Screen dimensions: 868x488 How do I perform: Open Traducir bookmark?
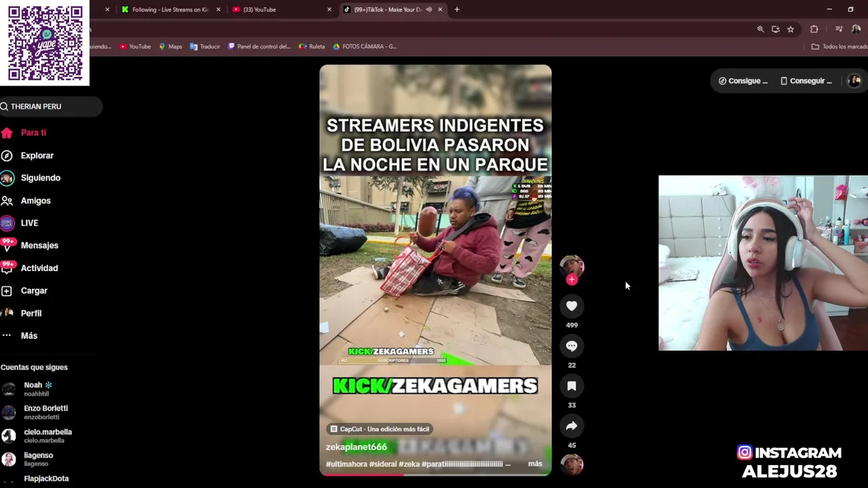(x=205, y=47)
